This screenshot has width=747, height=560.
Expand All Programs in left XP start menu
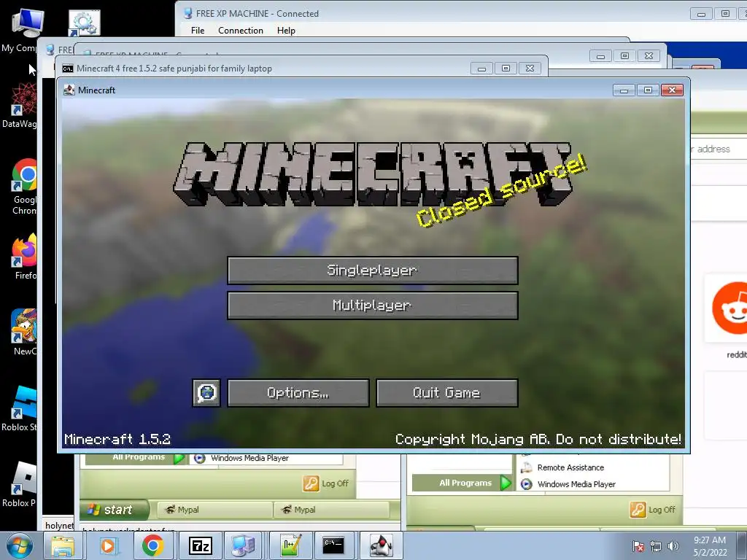135,458
